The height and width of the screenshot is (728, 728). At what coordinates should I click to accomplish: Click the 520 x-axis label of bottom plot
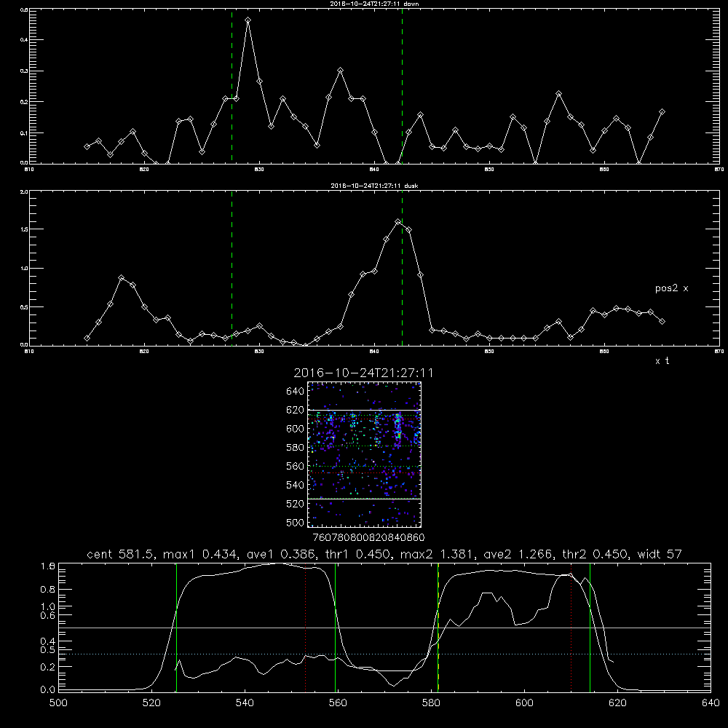[x=151, y=703]
